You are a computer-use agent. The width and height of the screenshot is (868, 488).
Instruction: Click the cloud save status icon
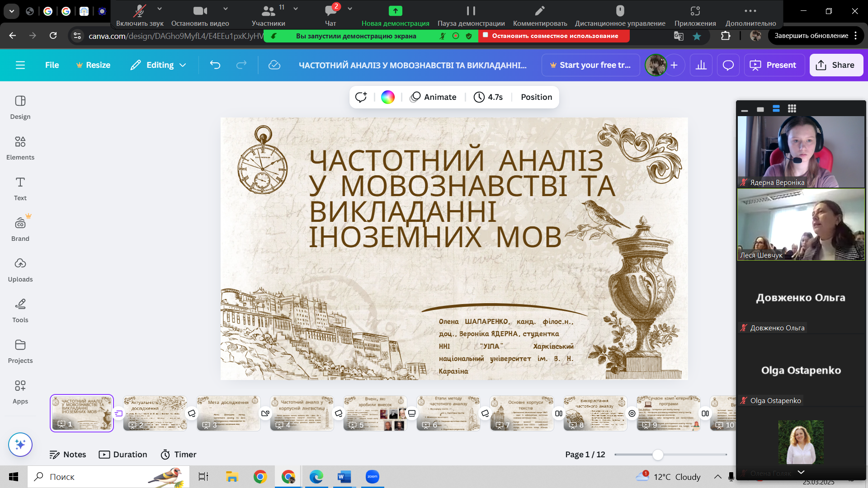274,65
